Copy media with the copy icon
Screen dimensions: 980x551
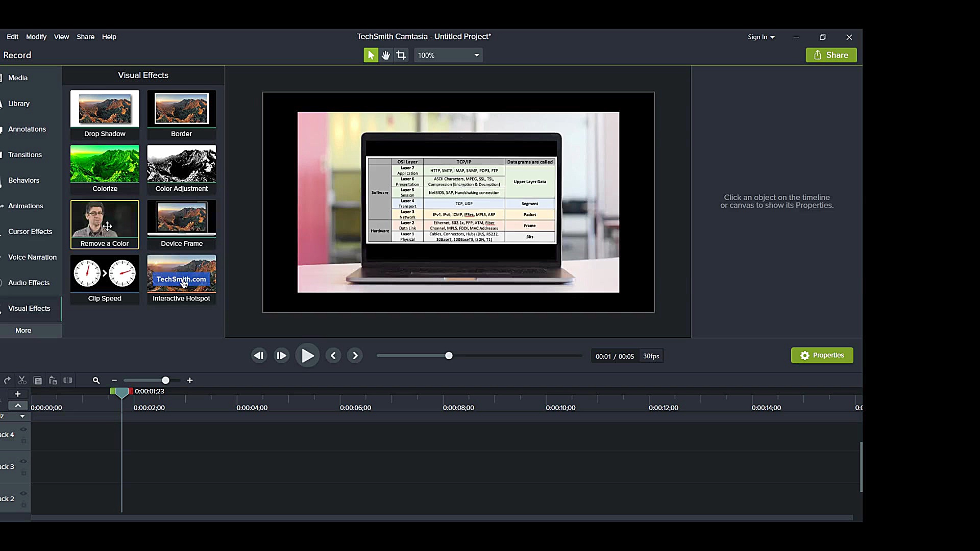click(37, 380)
